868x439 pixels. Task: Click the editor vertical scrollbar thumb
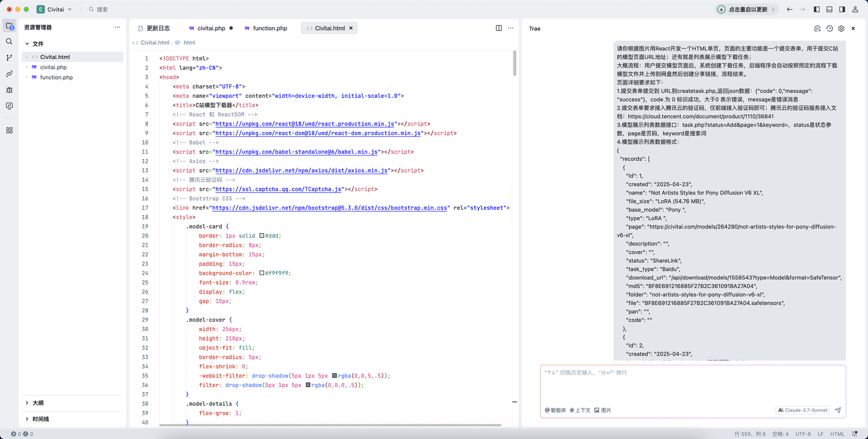coord(515,63)
